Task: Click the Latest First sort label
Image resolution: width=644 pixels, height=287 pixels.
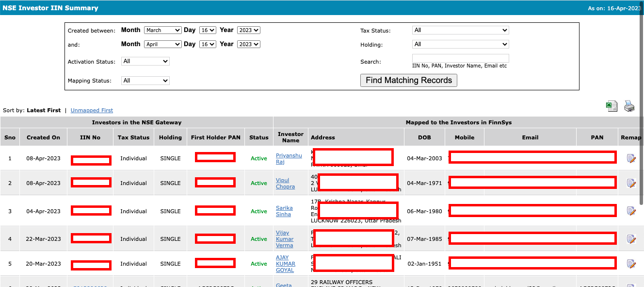Action: (x=44, y=111)
